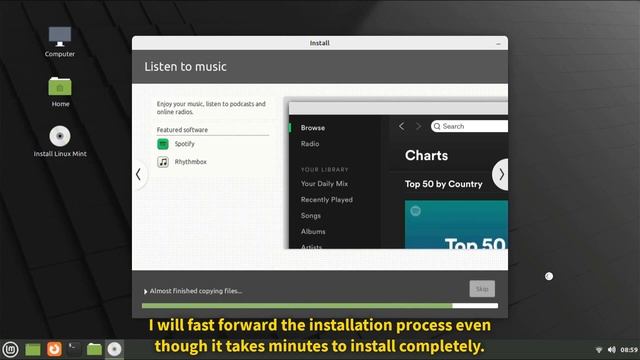Click the Top 50 by Country text

coord(443,184)
